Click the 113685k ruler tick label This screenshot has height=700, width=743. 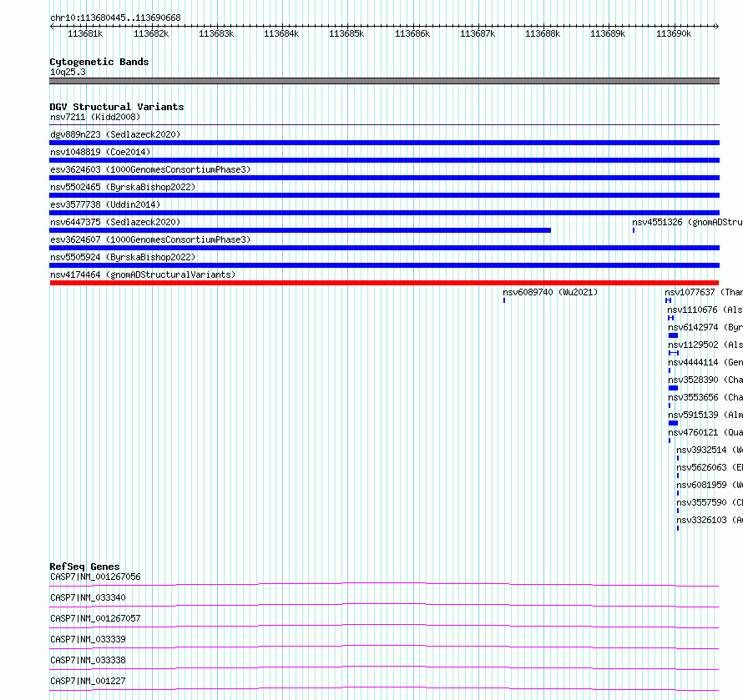(x=346, y=33)
